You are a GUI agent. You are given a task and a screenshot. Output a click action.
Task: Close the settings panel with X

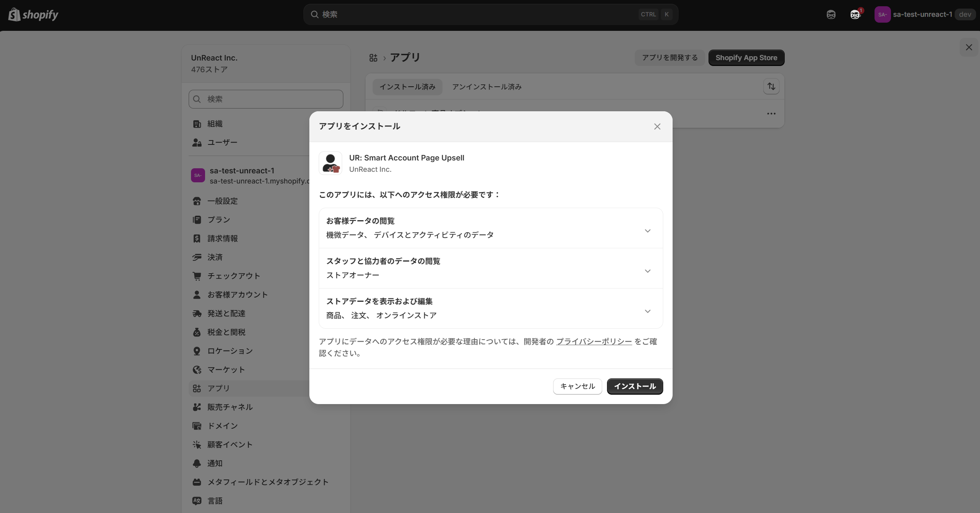click(x=969, y=47)
